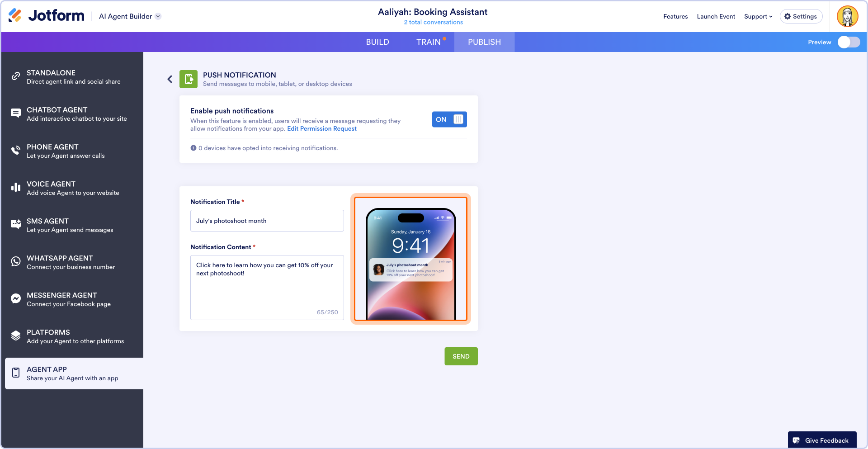Click the Give Feedback button
Screen dimensions: 868x449
point(822,440)
